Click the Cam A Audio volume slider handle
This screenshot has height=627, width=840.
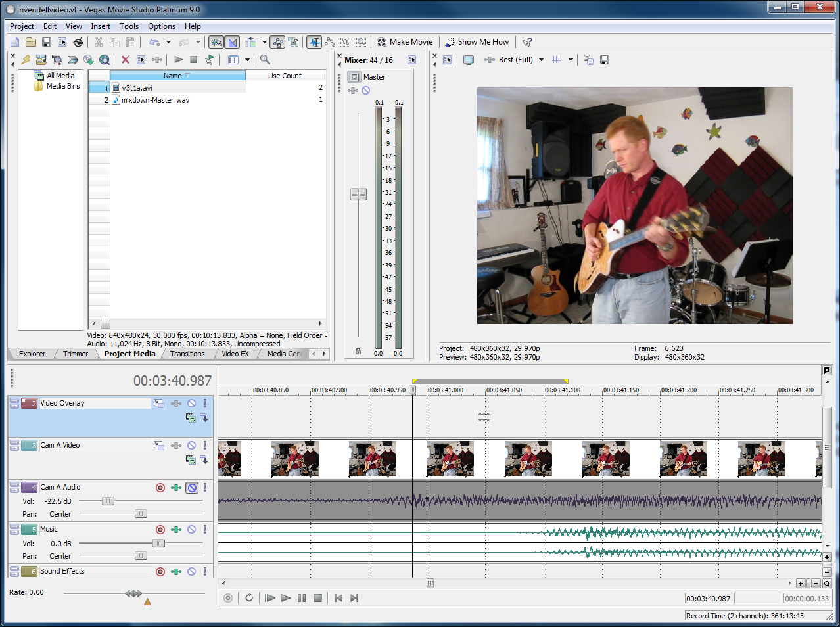click(x=108, y=501)
